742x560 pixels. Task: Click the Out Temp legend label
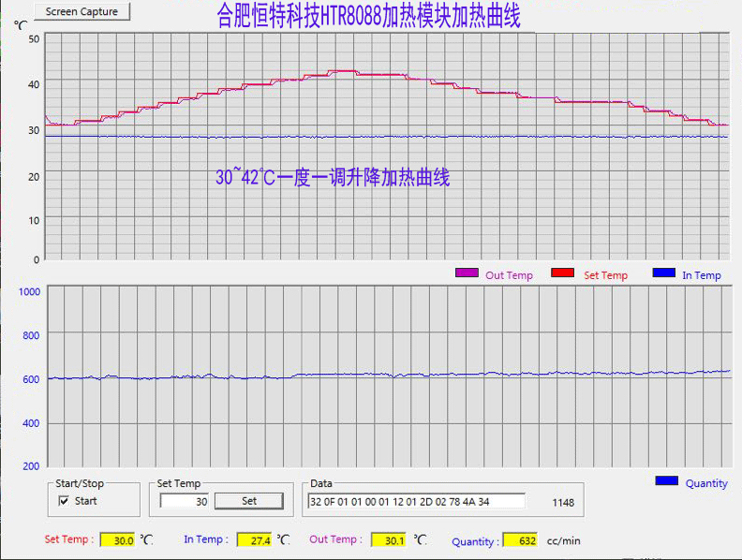coord(509,275)
